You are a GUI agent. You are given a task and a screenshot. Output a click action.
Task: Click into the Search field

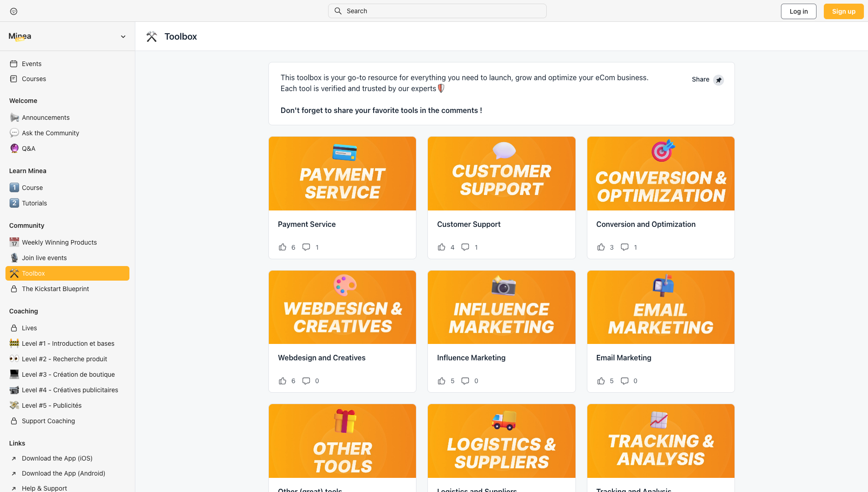tap(437, 11)
